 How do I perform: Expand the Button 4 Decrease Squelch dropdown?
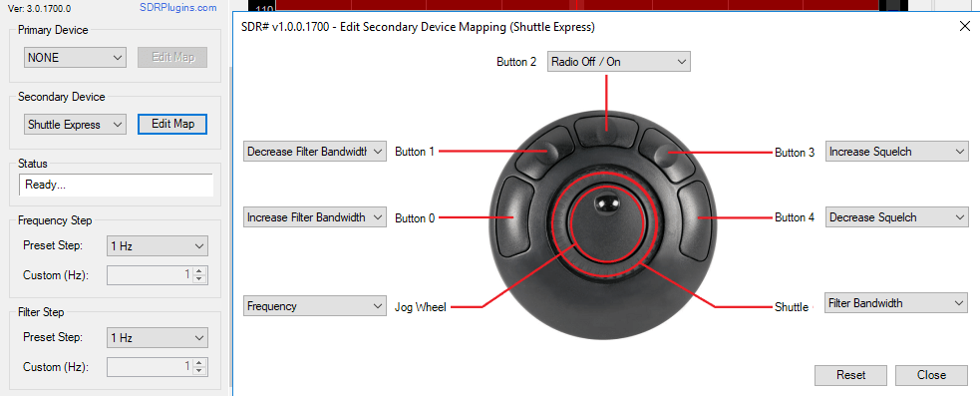click(x=897, y=217)
